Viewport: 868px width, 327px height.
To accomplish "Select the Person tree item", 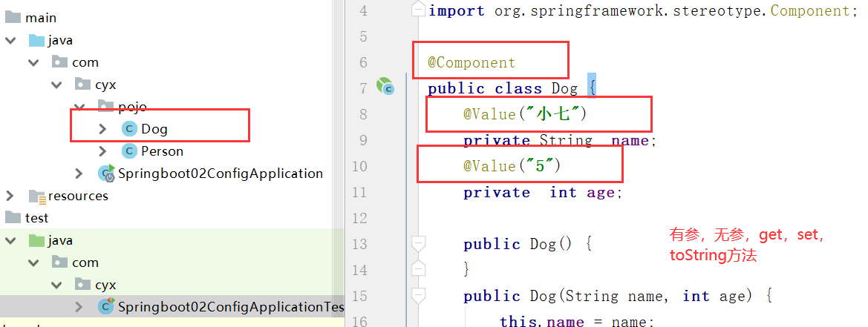I will [x=162, y=151].
